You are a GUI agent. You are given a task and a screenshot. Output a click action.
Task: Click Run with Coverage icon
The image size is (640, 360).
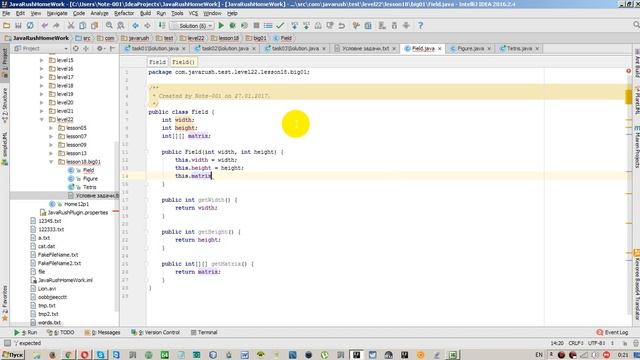244,25
